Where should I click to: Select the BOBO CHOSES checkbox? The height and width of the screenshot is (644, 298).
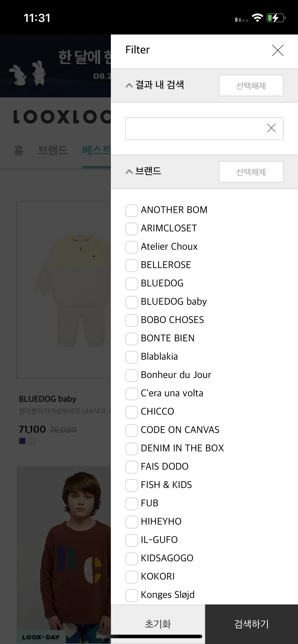click(x=132, y=320)
